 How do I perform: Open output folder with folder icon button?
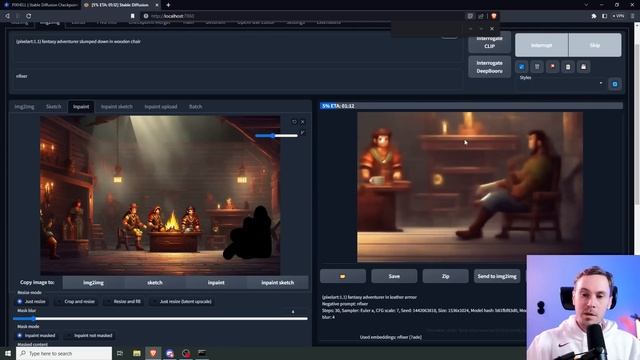(x=343, y=276)
